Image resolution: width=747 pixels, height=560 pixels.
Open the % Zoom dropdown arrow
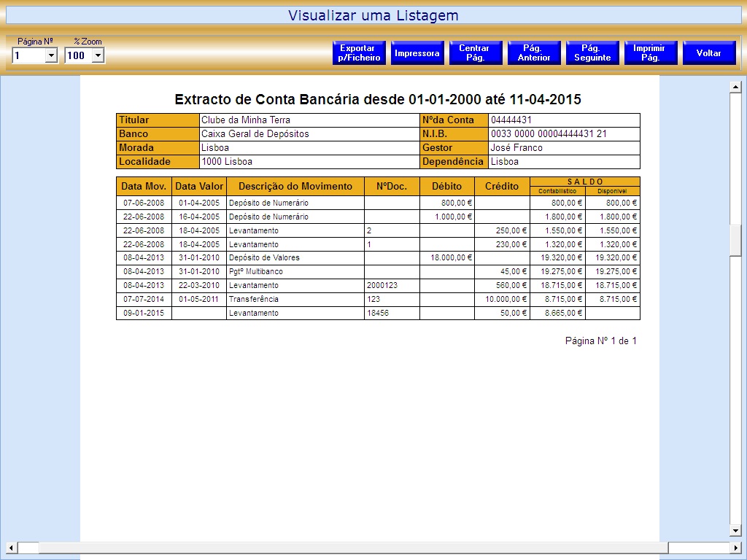tap(98, 55)
